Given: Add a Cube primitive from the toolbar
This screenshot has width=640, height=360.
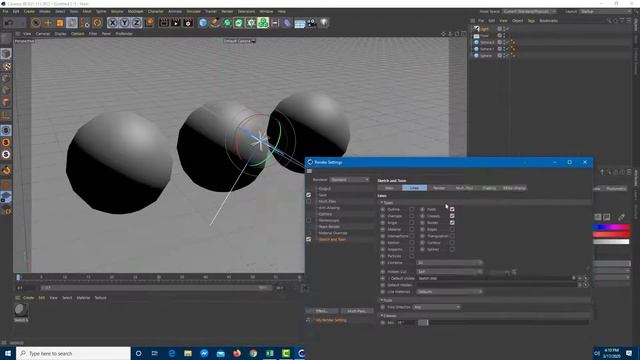Looking at the screenshot, I should (203, 23).
